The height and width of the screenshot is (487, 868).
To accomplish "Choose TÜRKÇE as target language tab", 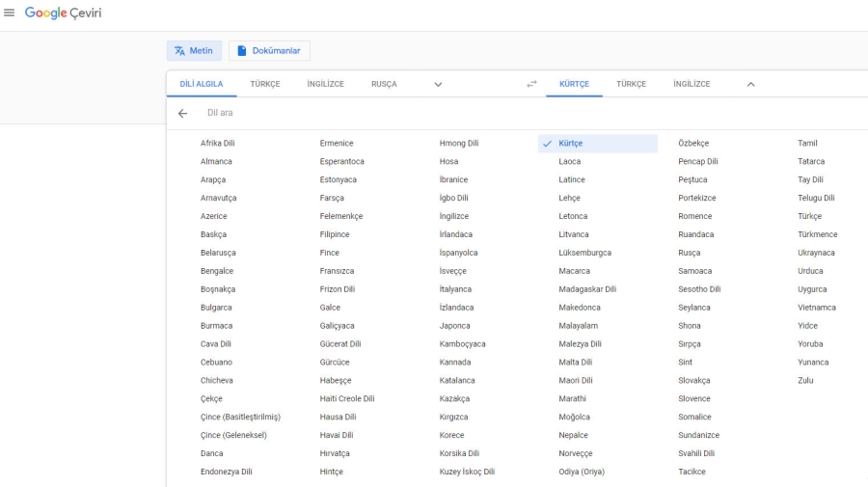I will pyautogui.click(x=631, y=84).
